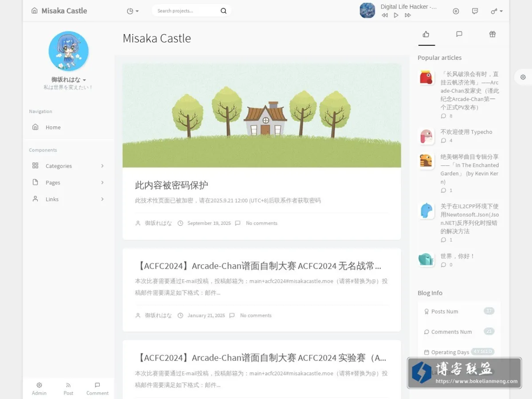Expand Pages in sidebar
The image size is (532, 399).
point(68,183)
